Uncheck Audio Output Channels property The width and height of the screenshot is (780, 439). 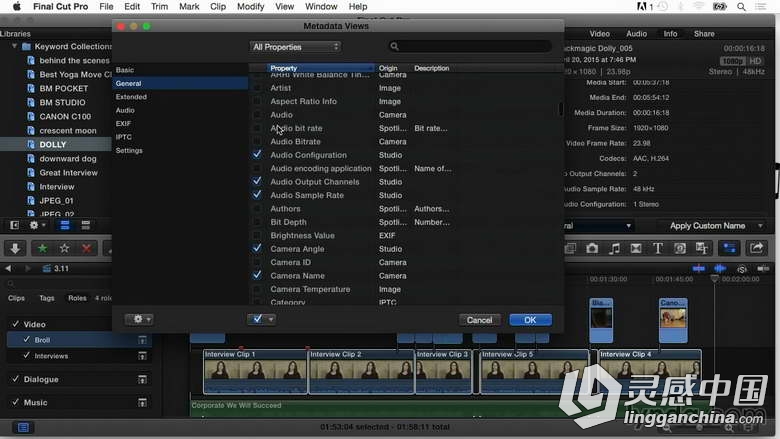(257, 181)
